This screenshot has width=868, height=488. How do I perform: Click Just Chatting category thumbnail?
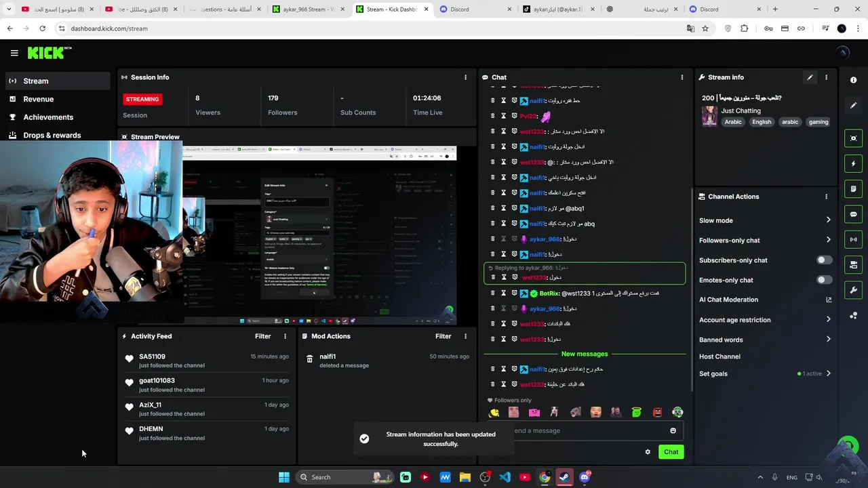[709, 116]
